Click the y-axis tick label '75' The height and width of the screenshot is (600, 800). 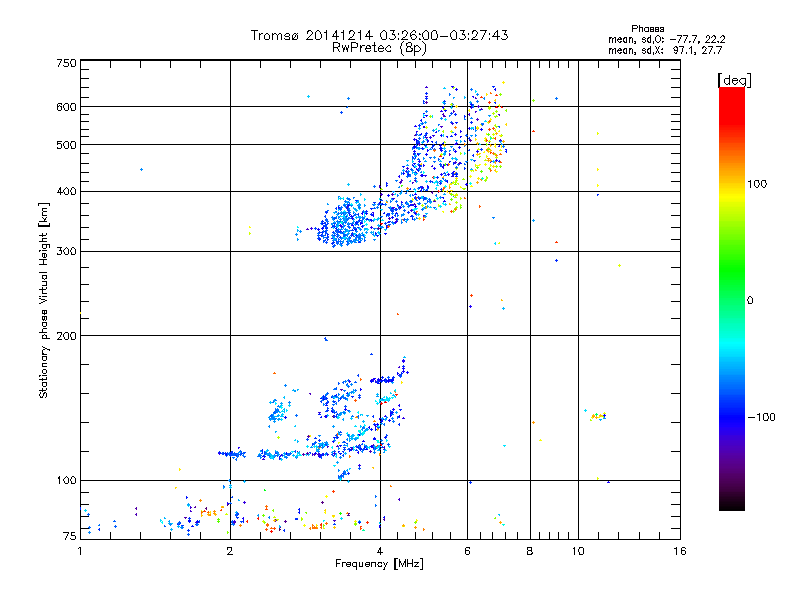[70, 536]
